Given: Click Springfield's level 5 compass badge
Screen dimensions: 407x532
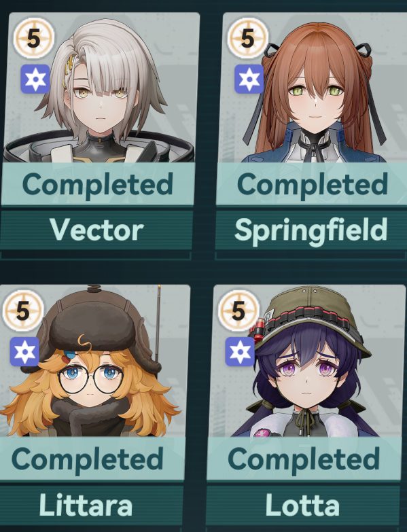Looking at the screenshot, I should 247,38.
